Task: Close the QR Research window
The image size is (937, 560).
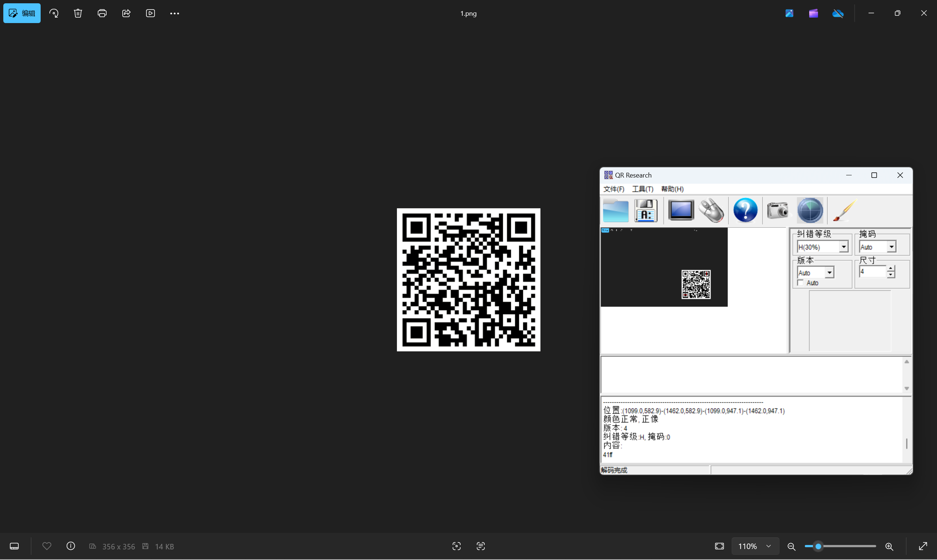Action: coord(900,175)
